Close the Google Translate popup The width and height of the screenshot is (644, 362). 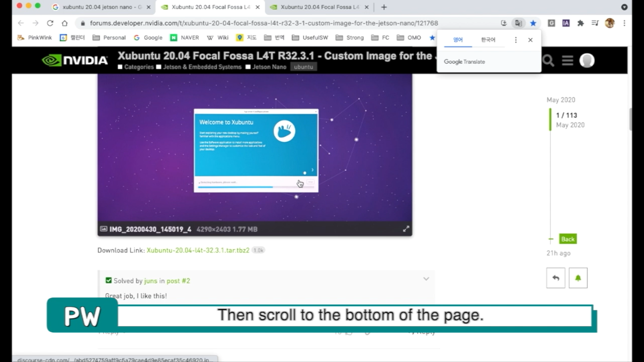click(530, 40)
